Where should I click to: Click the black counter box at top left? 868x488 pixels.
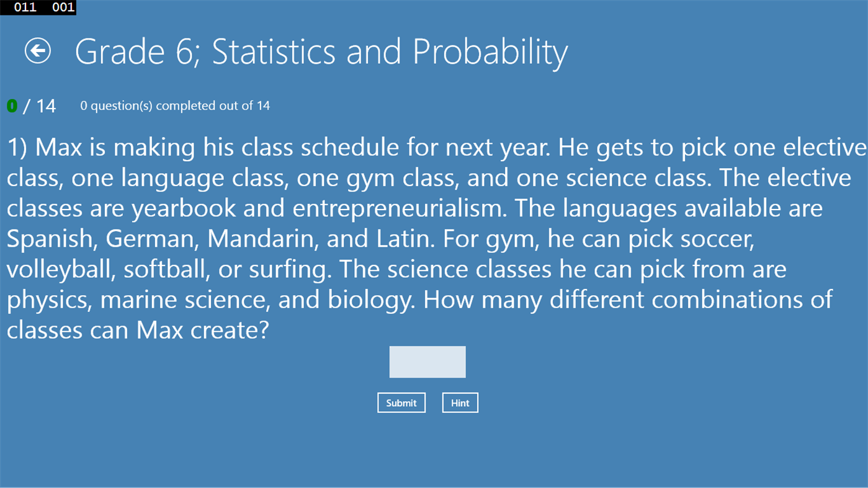38,7
